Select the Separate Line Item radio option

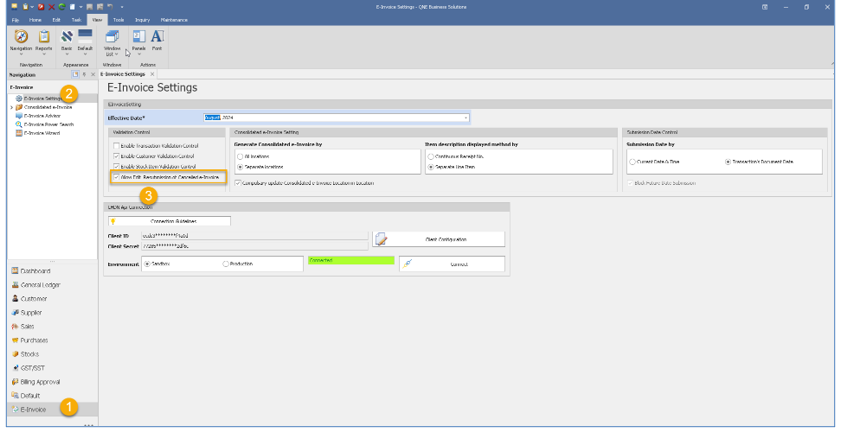[431, 167]
